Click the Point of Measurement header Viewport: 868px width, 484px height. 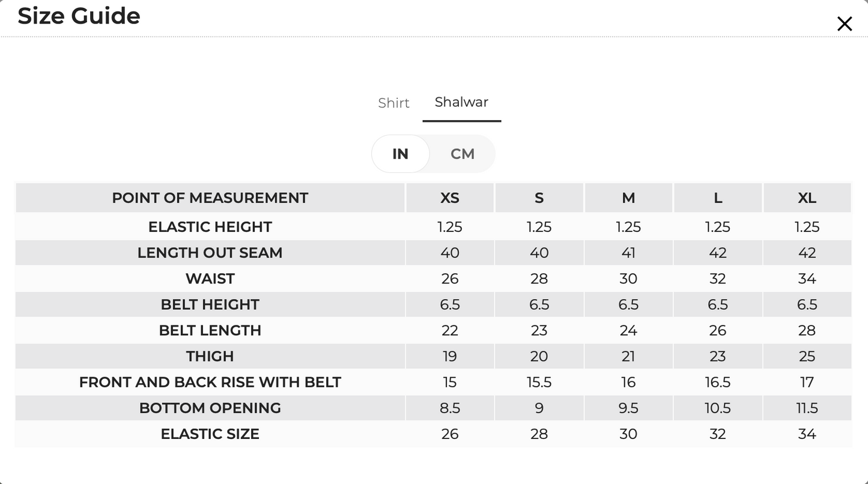tap(210, 198)
